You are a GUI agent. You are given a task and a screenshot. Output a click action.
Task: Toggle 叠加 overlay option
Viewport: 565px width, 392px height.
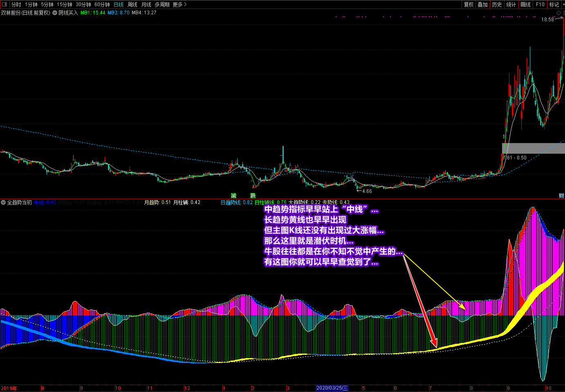[482, 4]
